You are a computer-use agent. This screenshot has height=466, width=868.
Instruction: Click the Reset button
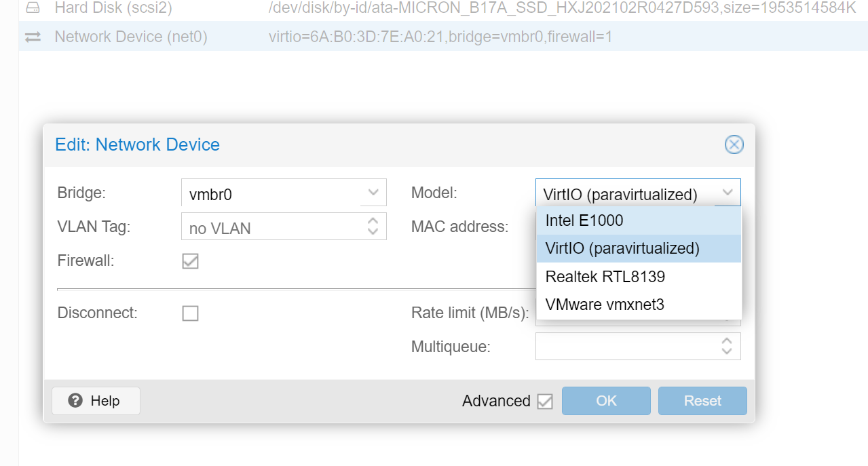tap(702, 401)
